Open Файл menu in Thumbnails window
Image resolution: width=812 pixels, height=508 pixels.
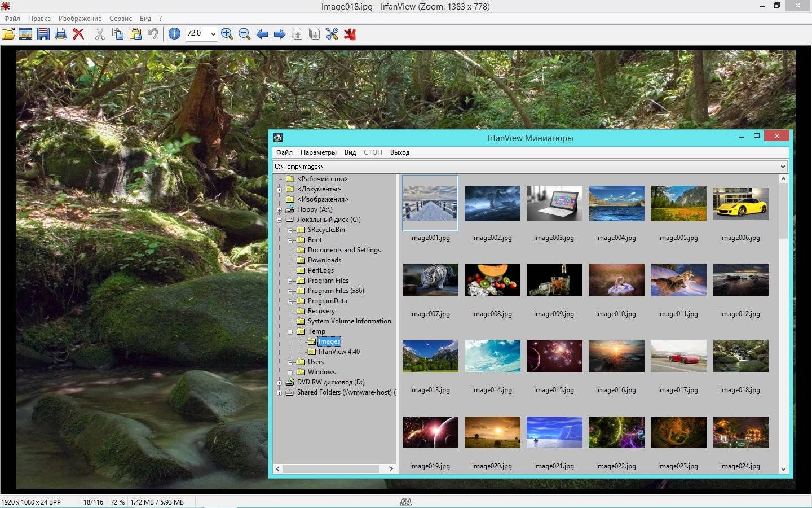tap(284, 152)
